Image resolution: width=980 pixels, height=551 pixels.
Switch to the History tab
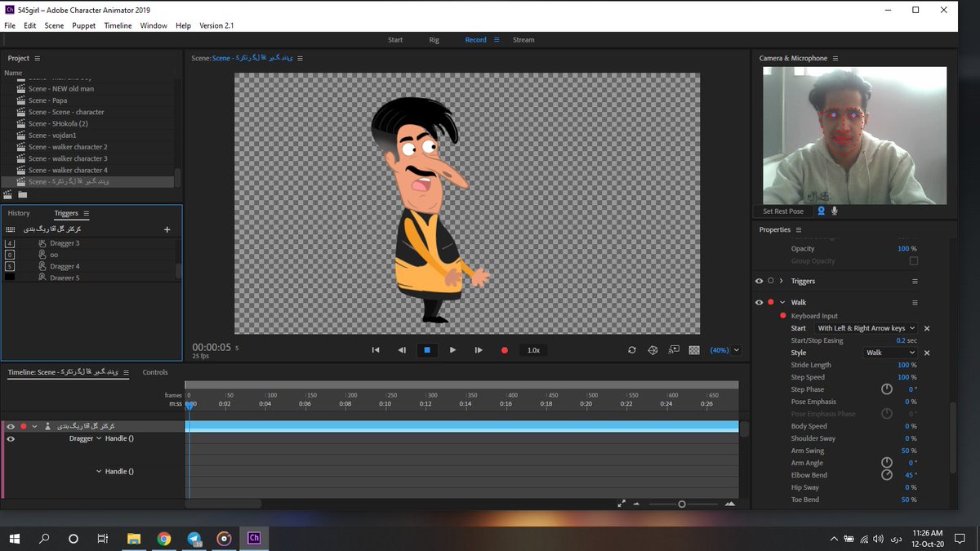click(19, 213)
